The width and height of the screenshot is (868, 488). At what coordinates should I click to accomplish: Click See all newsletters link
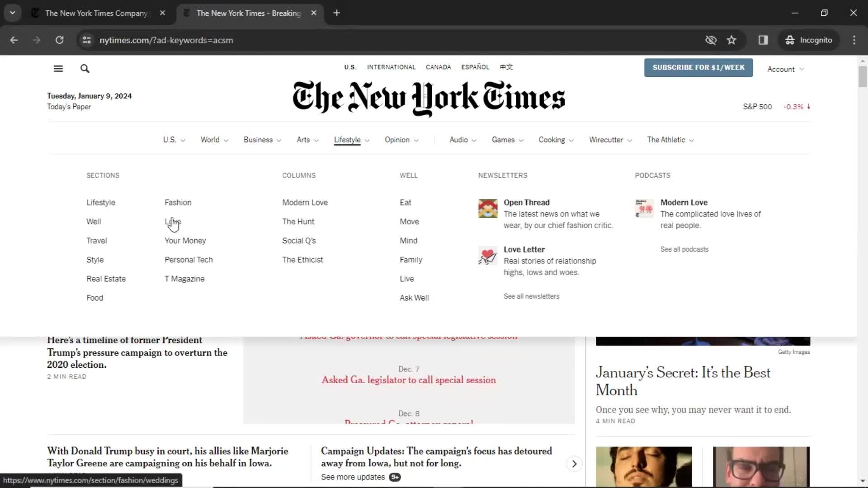(531, 296)
